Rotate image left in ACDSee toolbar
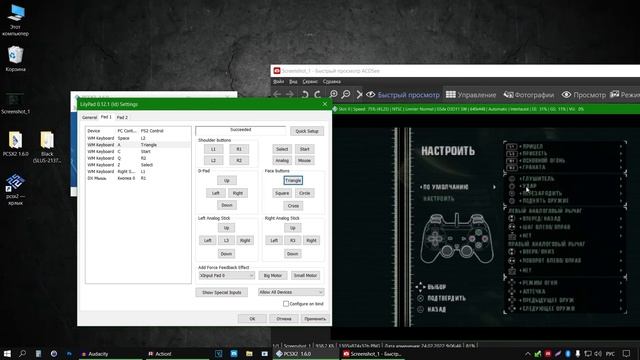The width and height of the screenshot is (640, 360). (305, 94)
